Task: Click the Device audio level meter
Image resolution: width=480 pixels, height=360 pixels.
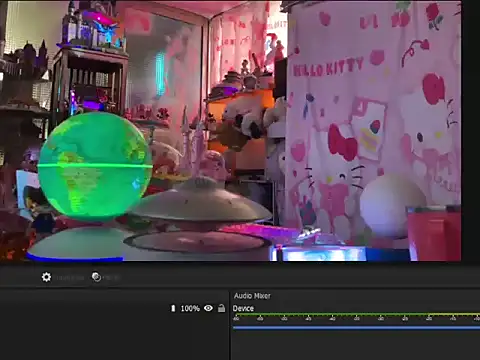Action: pos(356,314)
